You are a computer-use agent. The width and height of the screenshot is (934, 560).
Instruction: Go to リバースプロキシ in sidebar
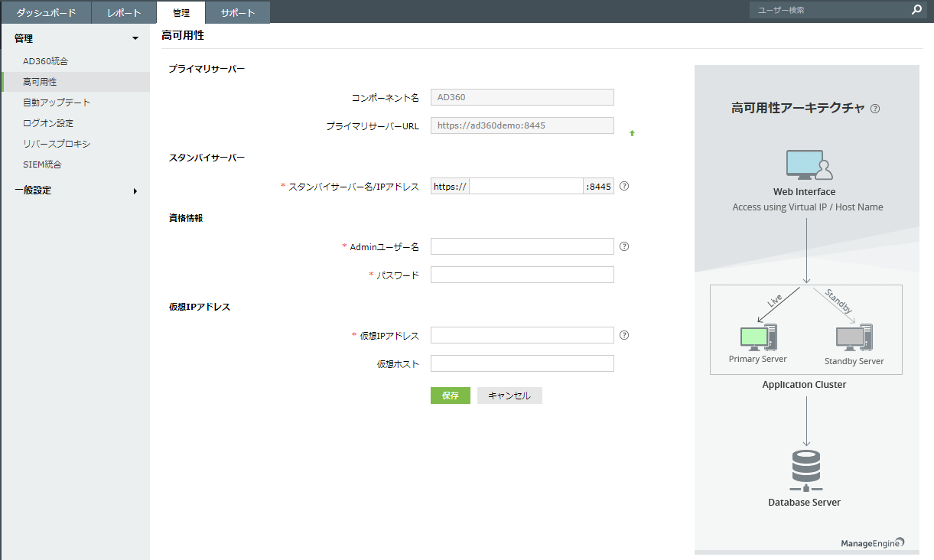(57, 144)
